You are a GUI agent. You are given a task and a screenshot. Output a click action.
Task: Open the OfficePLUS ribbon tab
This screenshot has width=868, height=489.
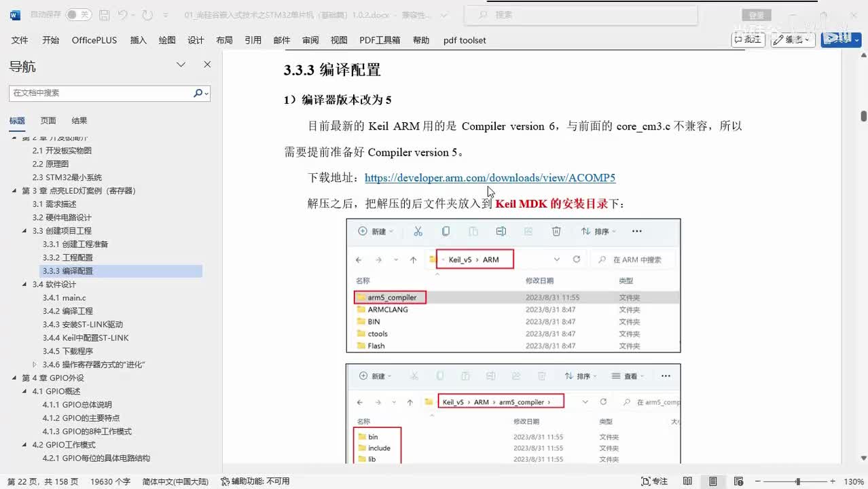tap(94, 40)
